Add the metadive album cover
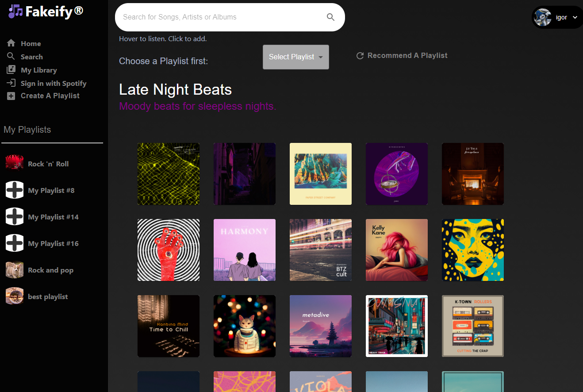Viewport: 583px width, 392px height. 321,326
